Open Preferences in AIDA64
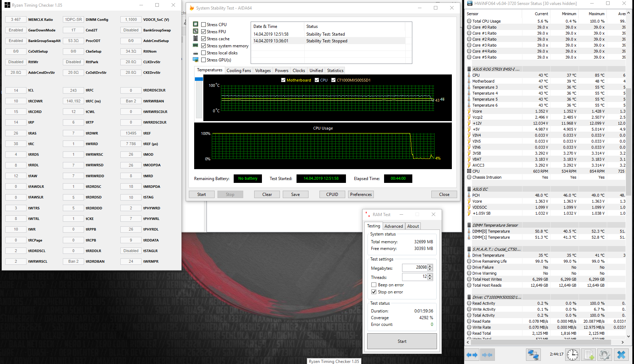 pyautogui.click(x=361, y=195)
